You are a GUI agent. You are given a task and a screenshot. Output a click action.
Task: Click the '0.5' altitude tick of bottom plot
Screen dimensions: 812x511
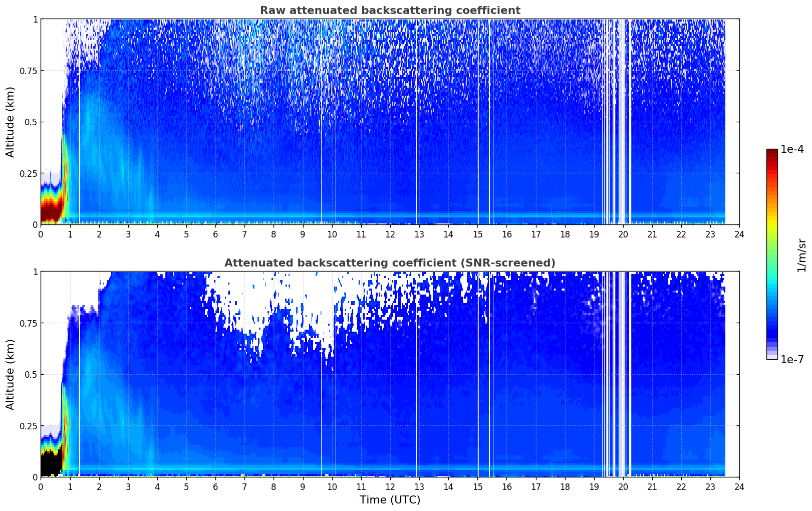click(x=31, y=375)
